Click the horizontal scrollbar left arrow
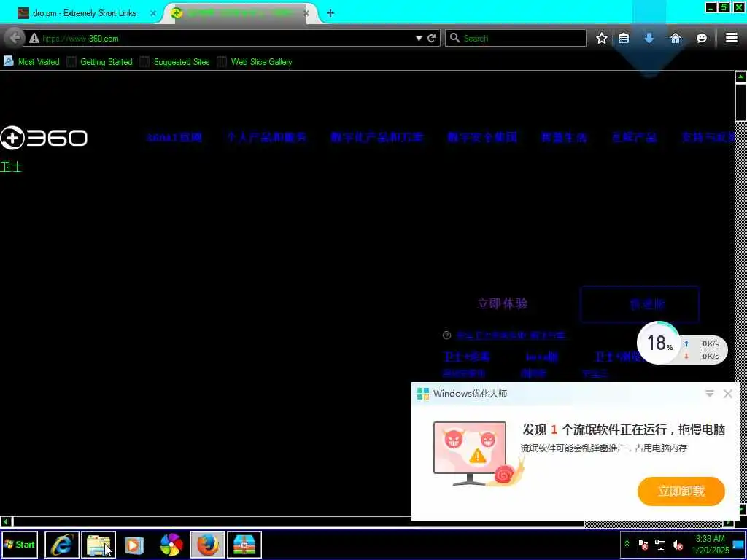The image size is (747, 560). click(x=6, y=522)
